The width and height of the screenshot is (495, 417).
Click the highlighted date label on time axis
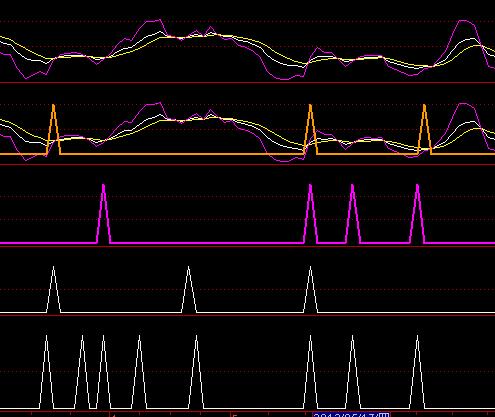[351, 415]
